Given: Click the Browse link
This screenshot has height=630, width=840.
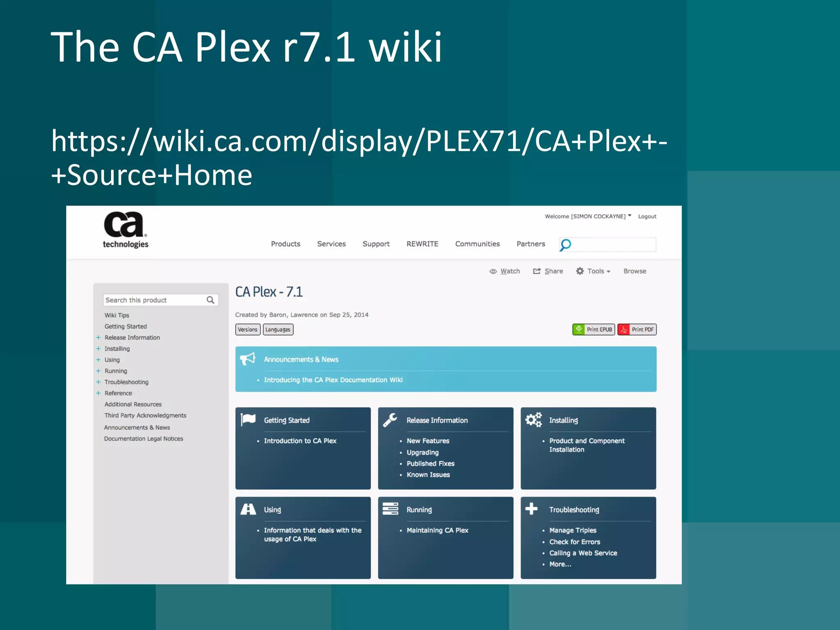Looking at the screenshot, I should [635, 271].
